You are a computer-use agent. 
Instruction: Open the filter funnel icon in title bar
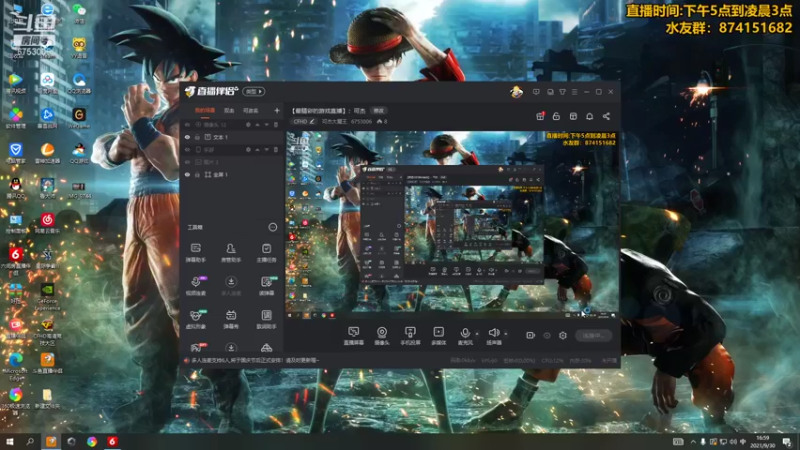562,92
